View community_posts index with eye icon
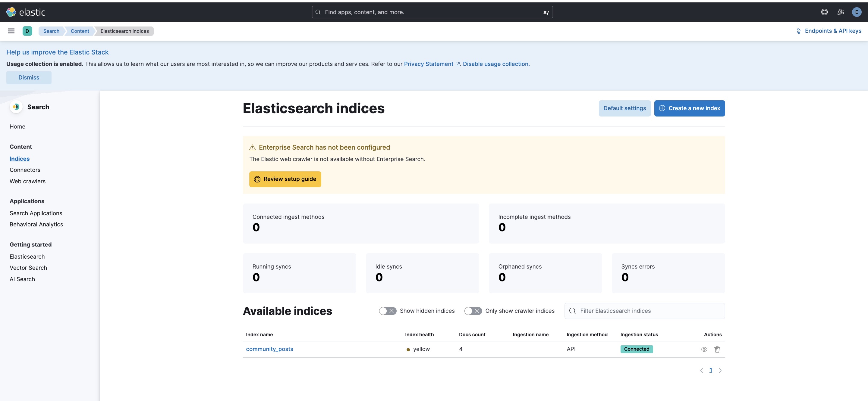 coord(704,350)
